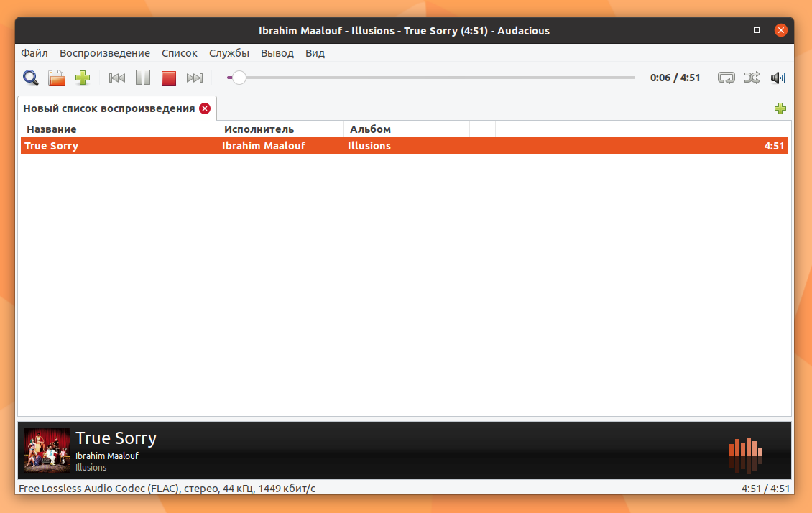Close the Новый список воспроизведения tab
Screen dimensions: 812x513
(x=205, y=108)
